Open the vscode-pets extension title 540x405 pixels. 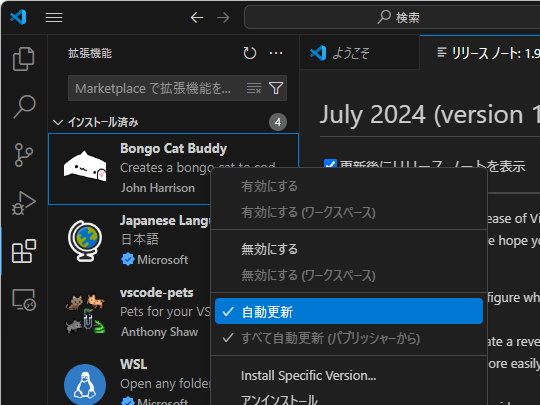point(157,292)
